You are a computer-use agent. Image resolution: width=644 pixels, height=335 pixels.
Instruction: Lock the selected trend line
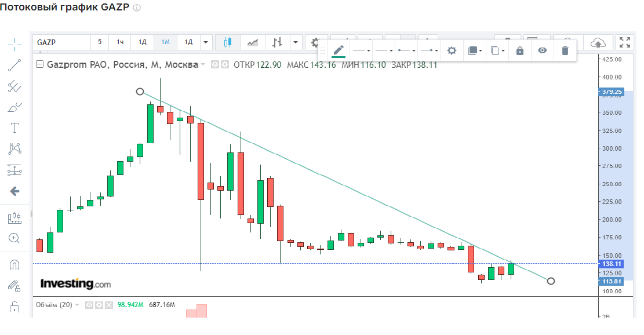[520, 50]
